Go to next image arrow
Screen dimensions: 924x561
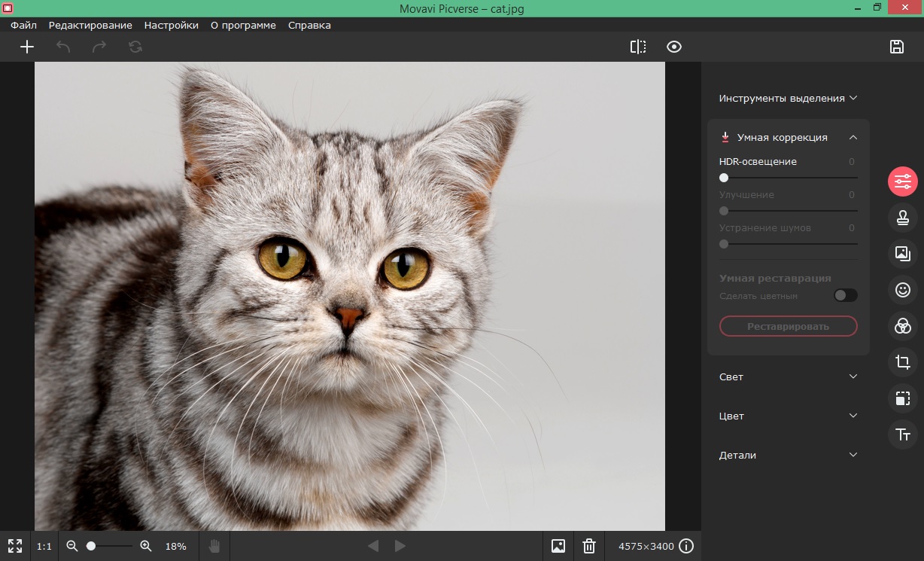pyautogui.click(x=400, y=546)
